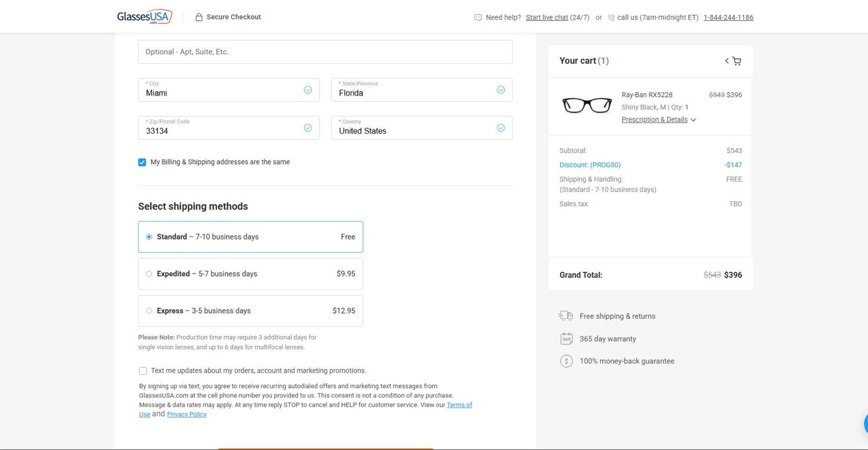Viewport: 868px width, 450px height.
Task: Click the Your cart (1) heading
Action: pos(584,61)
